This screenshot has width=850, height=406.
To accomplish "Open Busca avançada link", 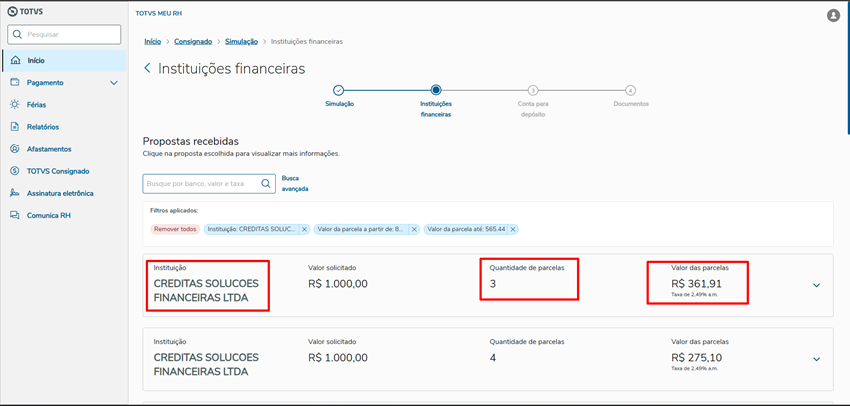I will (295, 184).
